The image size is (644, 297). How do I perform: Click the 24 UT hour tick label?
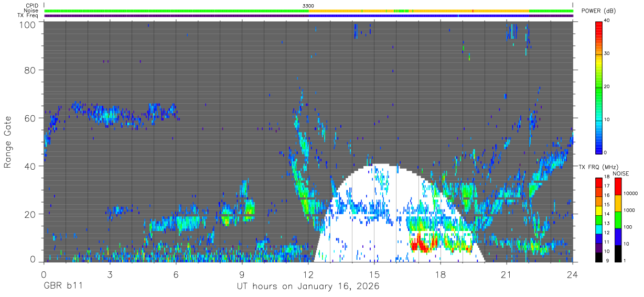(572, 274)
